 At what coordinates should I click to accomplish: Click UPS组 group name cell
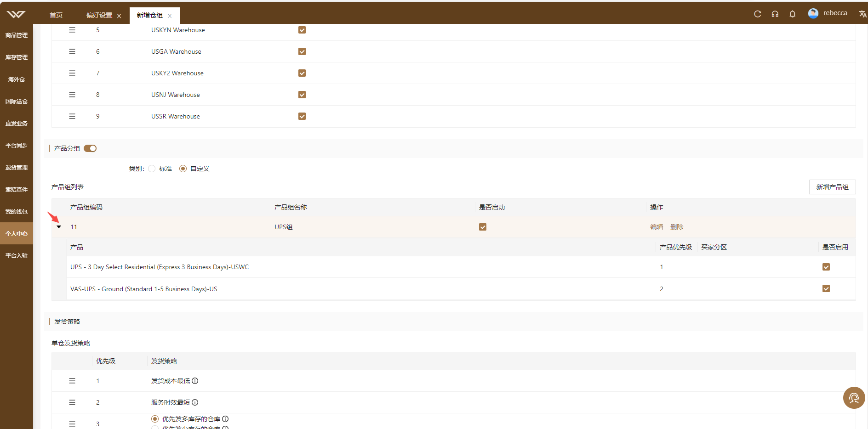click(284, 227)
